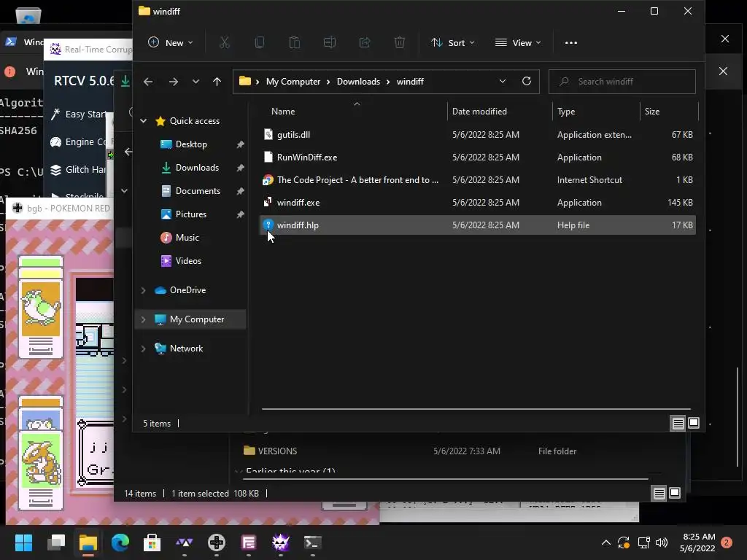Expand the OneDrive tree node
This screenshot has width=747, height=560.
tap(144, 290)
